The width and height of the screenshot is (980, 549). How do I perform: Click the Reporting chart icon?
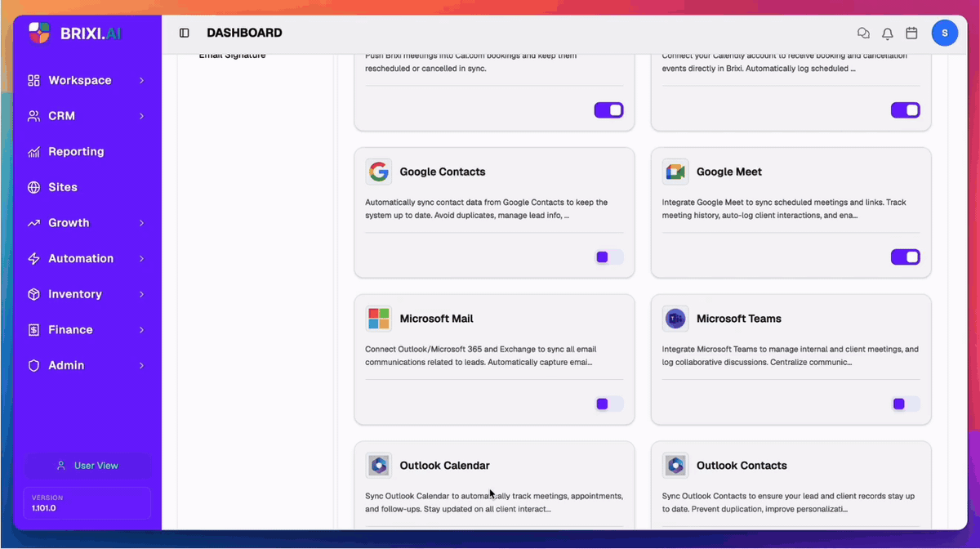point(33,152)
